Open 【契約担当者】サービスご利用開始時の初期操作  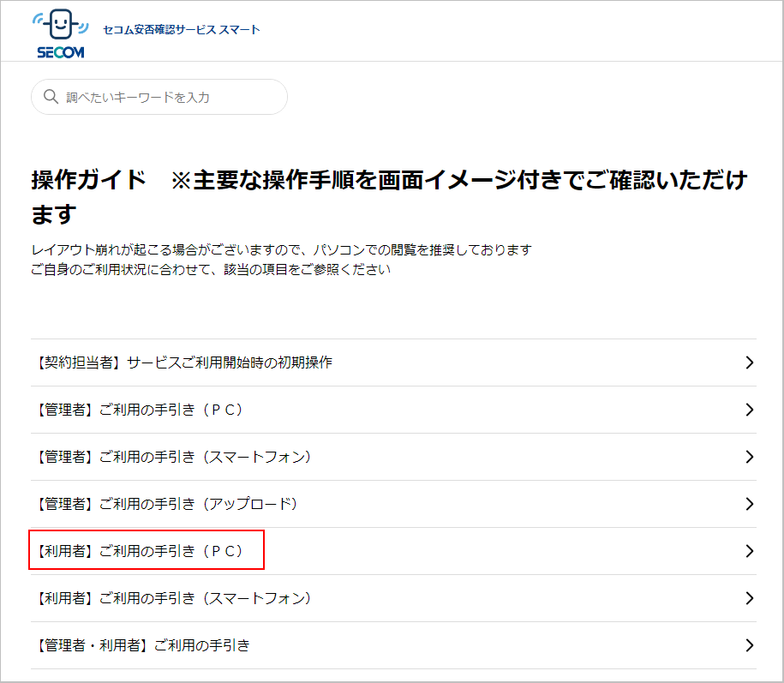click(393, 362)
